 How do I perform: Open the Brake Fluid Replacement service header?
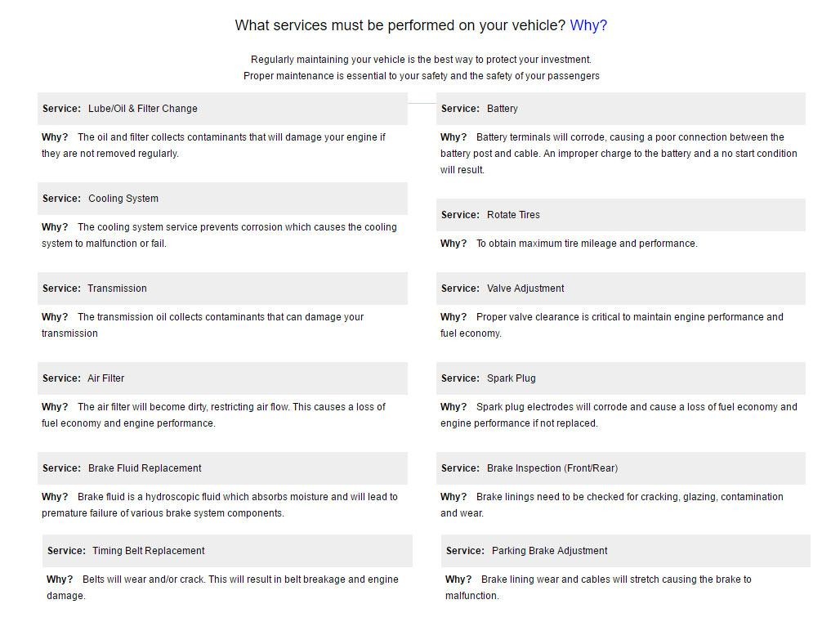coord(222,469)
